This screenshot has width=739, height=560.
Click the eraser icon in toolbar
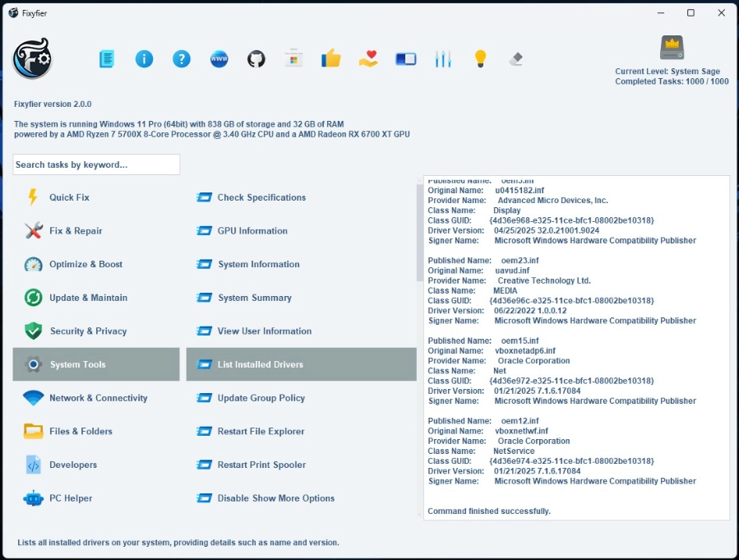pyautogui.click(x=516, y=59)
